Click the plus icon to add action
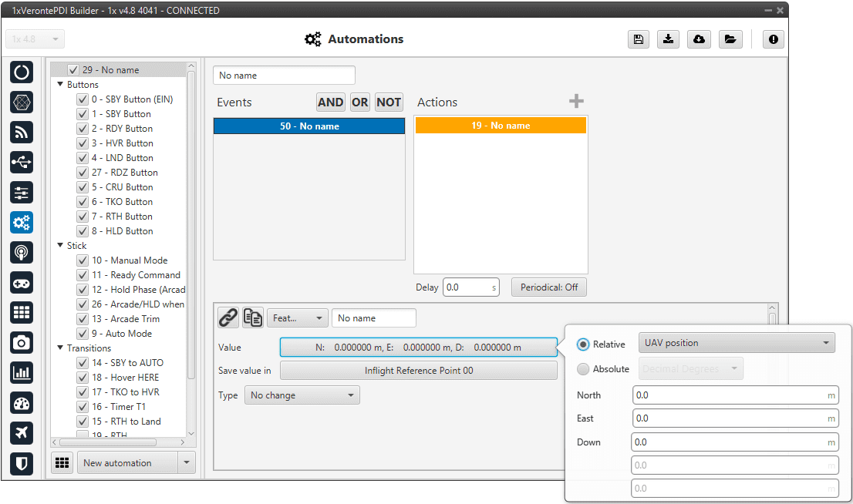 [576, 102]
